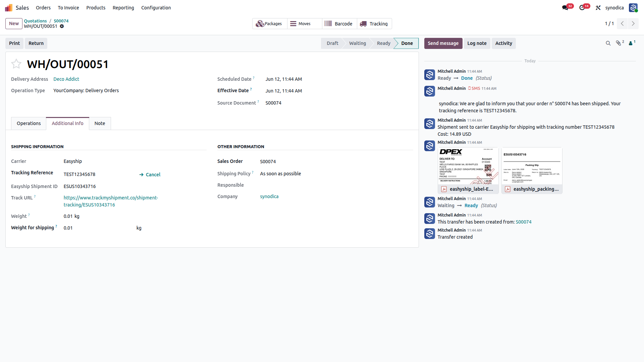Go to the next record arrow
This screenshot has height=362, width=644.
(x=633, y=23)
